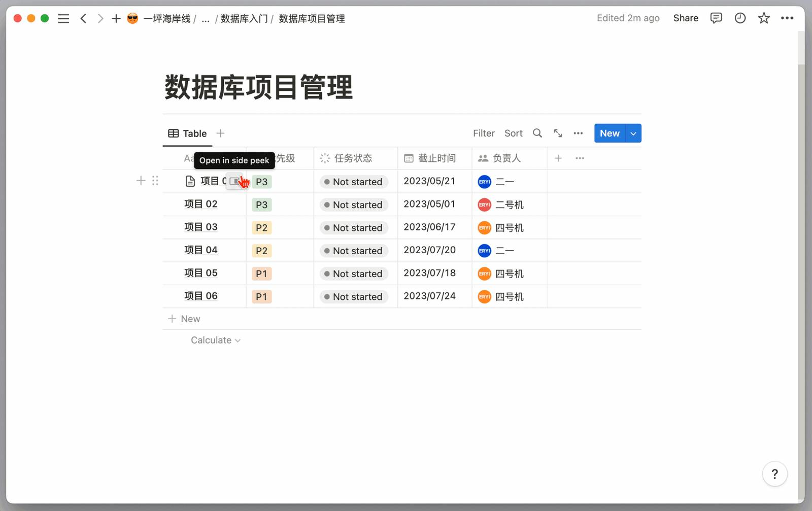Screen dimensions: 812x511
Task: Insert a row with the left plus handle
Action: click(141, 181)
